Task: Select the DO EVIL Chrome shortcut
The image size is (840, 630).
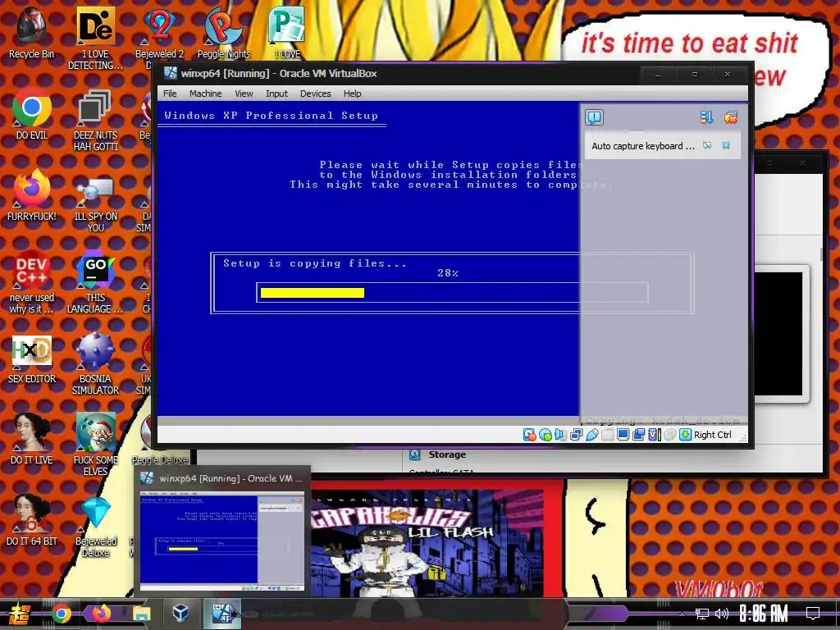Action: click(32, 114)
